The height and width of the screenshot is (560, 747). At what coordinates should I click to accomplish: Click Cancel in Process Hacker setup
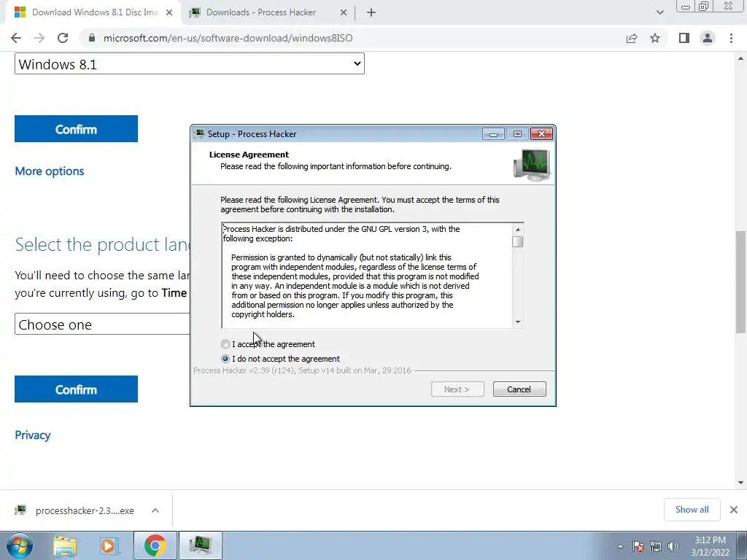pos(519,389)
